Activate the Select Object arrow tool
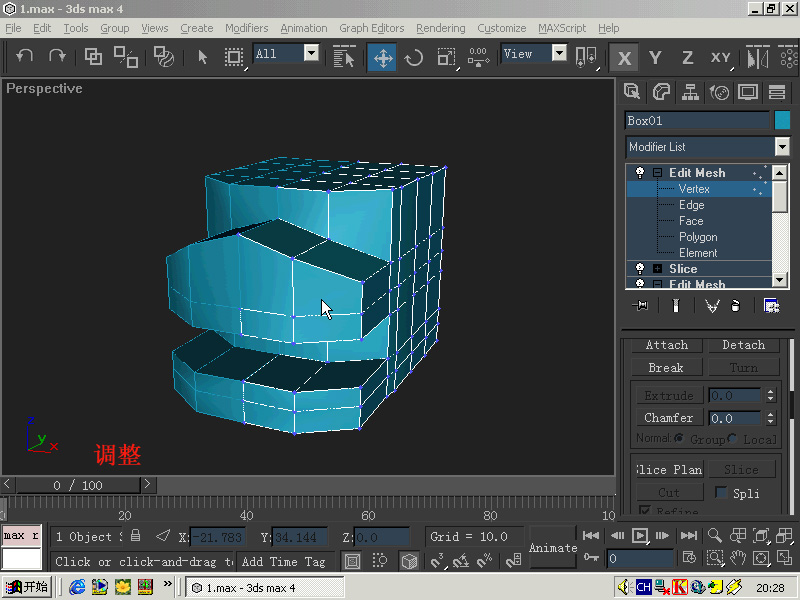 tap(203, 56)
